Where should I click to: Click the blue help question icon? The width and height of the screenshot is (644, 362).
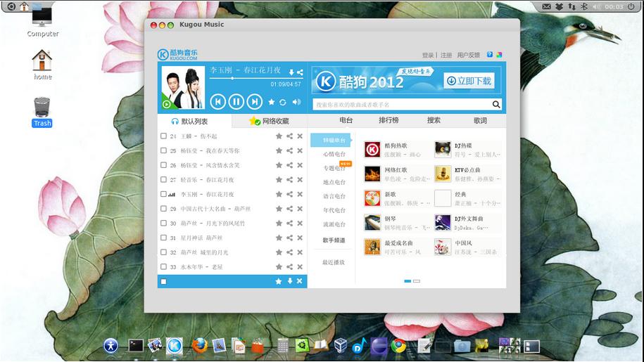pyautogui.click(x=490, y=55)
